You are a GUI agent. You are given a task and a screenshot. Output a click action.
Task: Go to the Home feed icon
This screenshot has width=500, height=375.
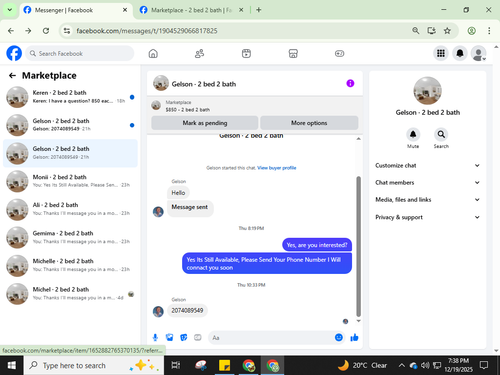point(153,53)
